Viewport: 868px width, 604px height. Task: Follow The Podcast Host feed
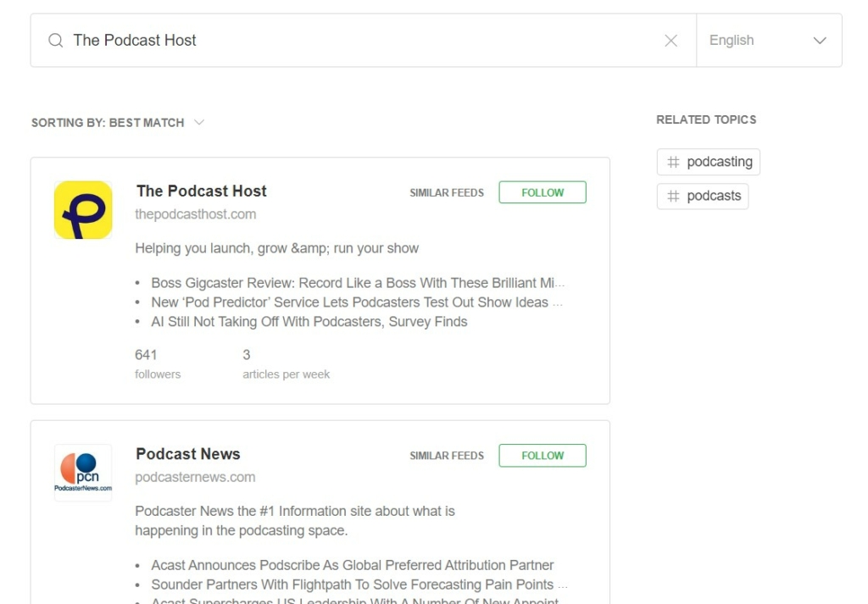(542, 192)
